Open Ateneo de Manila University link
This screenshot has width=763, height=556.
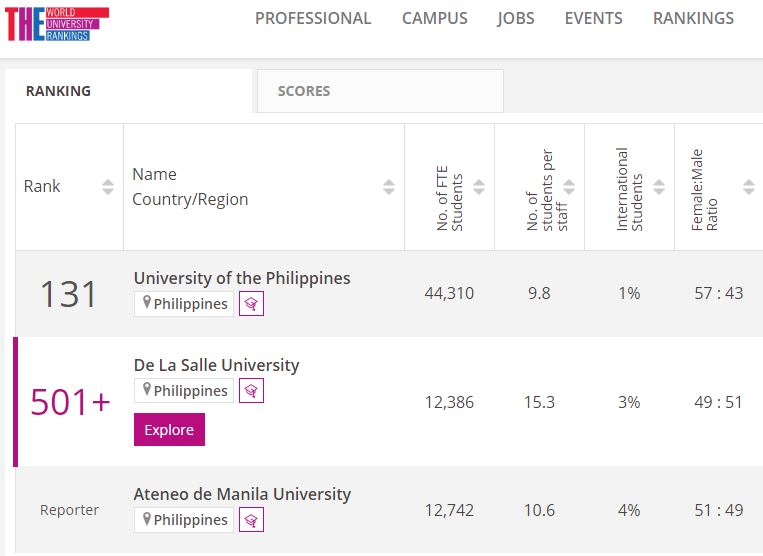242,494
